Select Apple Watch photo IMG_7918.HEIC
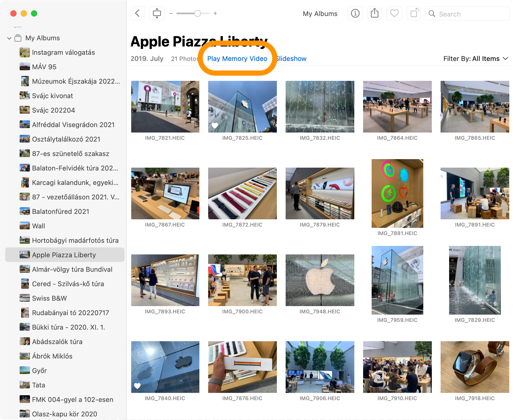Screen dimensions: 516x420 (x=475, y=367)
